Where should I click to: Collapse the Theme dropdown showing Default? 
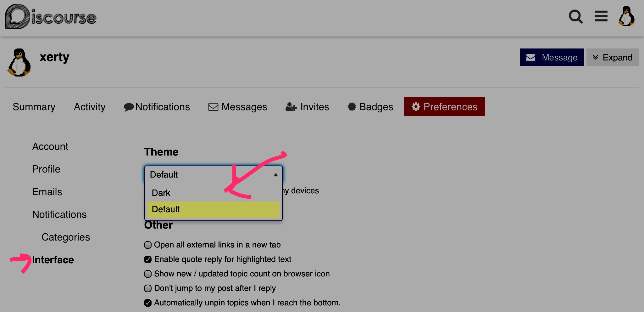pos(214,174)
